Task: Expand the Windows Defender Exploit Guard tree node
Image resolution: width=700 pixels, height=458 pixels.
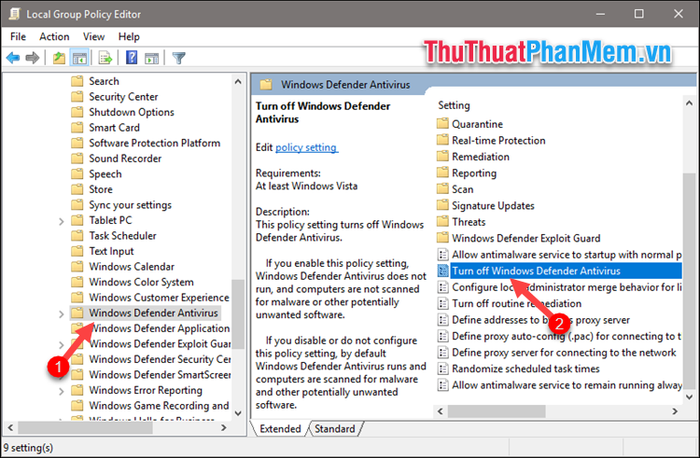Action: [x=61, y=344]
